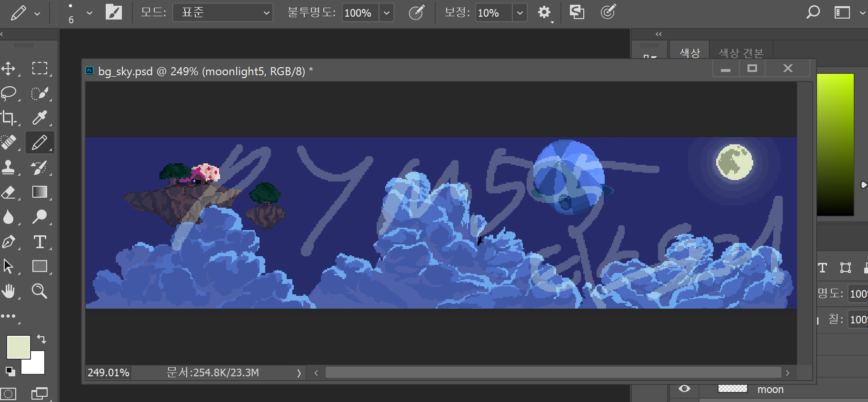Select the Rectangular Marquee tool
The height and width of the screenshot is (402, 868).
coord(40,69)
